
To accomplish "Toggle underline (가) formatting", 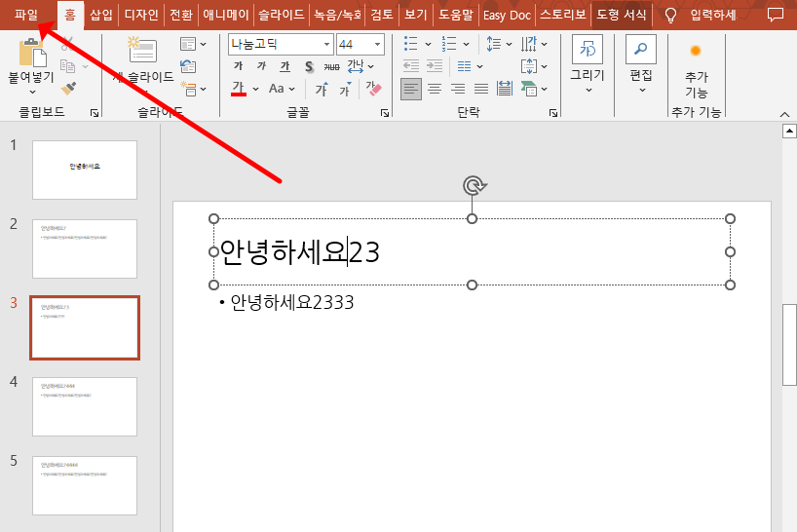I will (285, 66).
